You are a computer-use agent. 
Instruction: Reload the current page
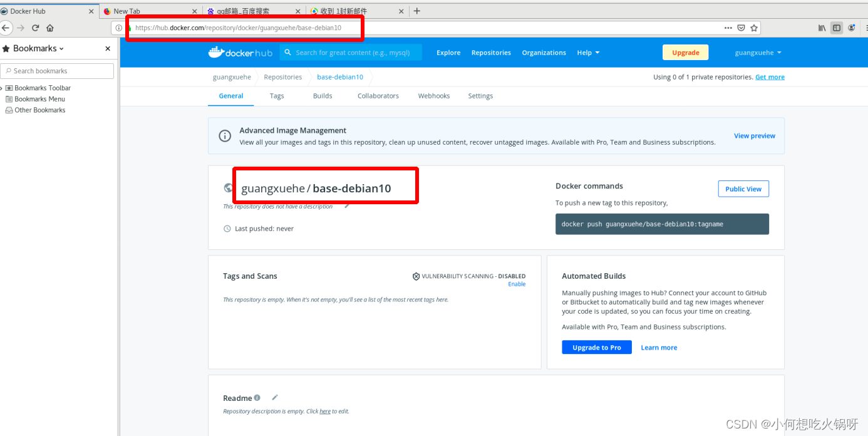[36, 28]
